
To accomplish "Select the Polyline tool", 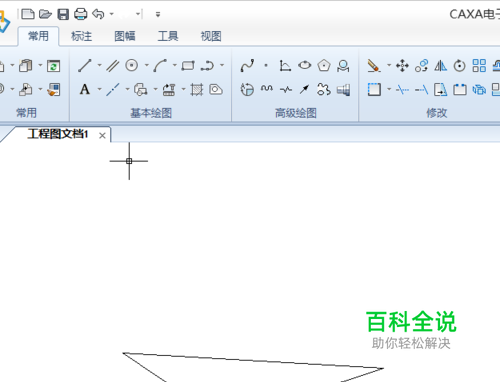I will [x=207, y=65].
